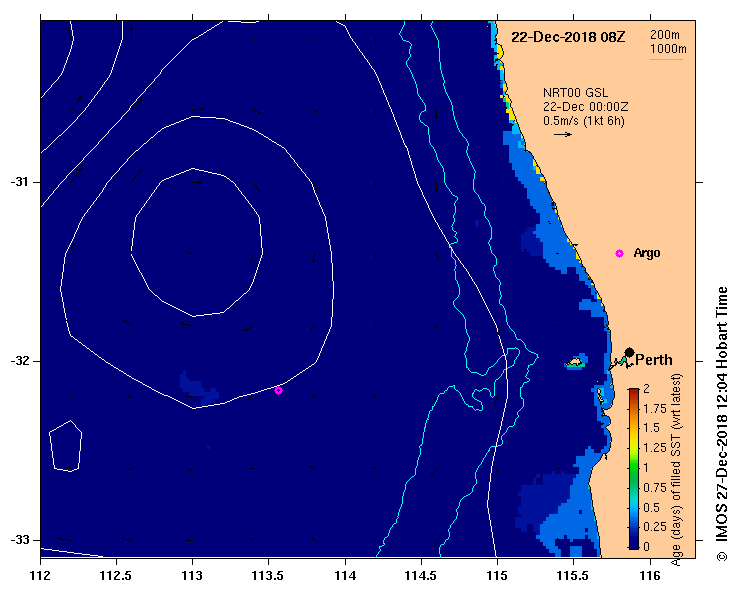Click the color bar value 1.75

click(x=655, y=408)
